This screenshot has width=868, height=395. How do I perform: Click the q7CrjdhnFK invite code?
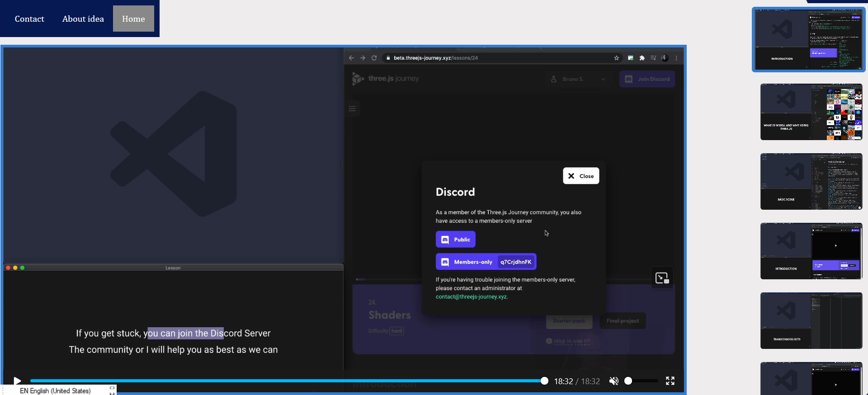click(x=516, y=262)
